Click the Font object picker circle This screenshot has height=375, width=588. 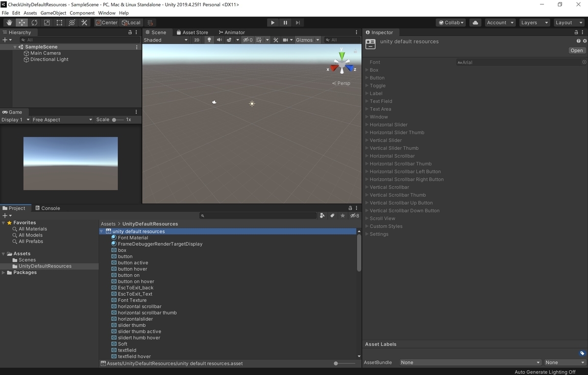pos(584,62)
